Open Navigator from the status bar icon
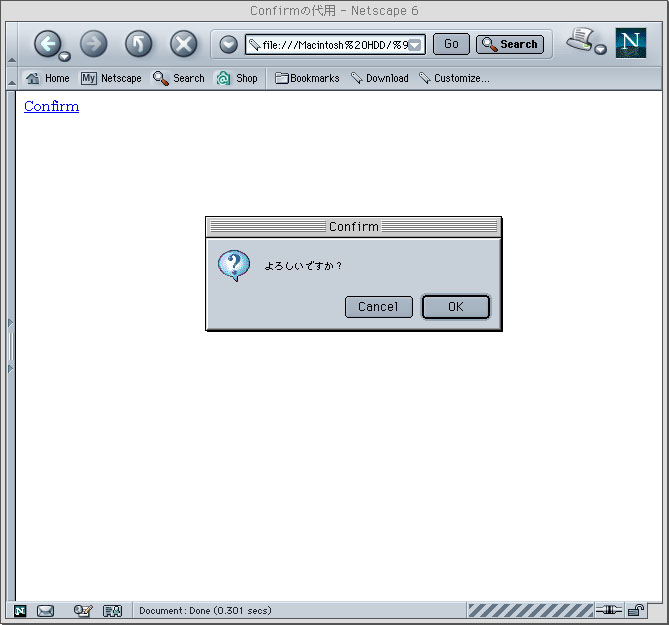 pos(20,611)
